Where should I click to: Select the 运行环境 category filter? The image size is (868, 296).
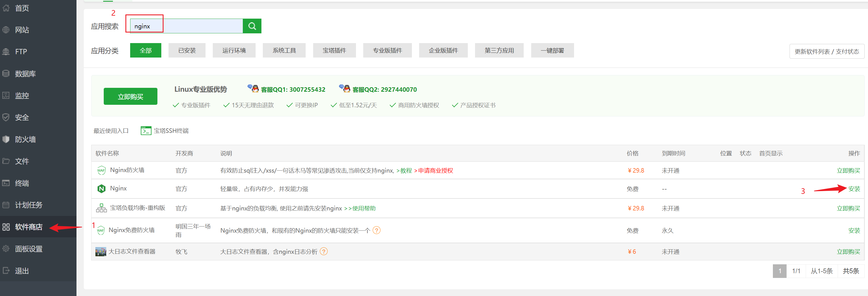(x=234, y=50)
